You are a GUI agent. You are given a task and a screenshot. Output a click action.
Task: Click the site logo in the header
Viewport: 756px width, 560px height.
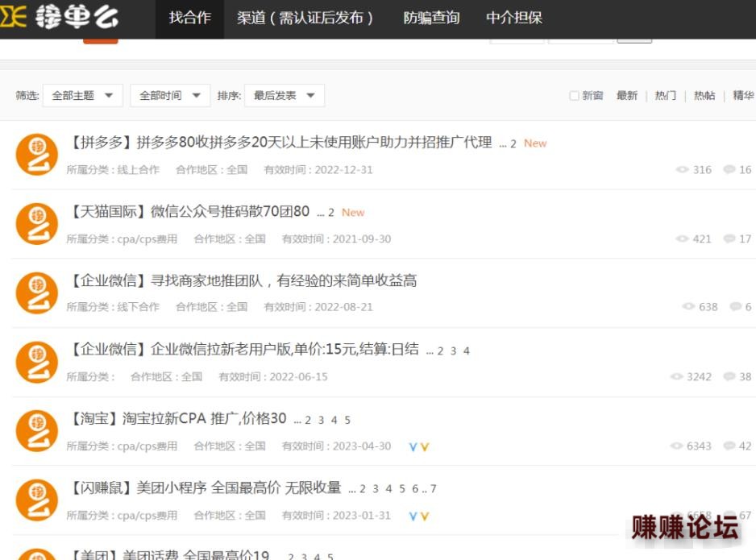[x=60, y=18]
